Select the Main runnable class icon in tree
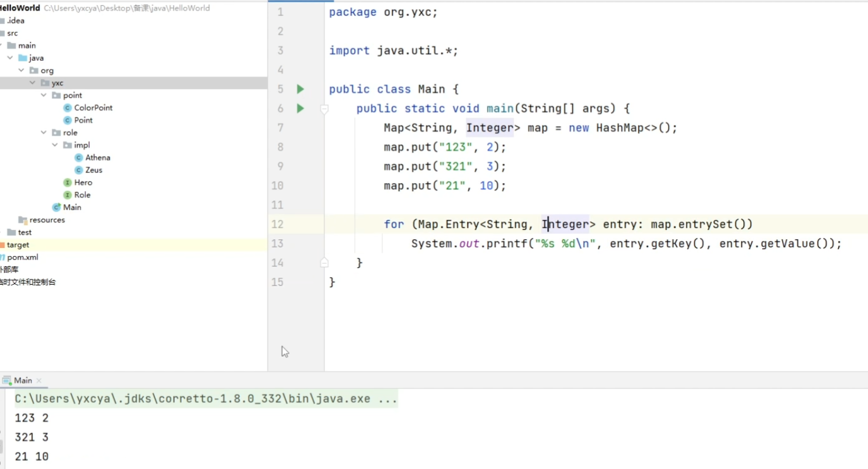The height and width of the screenshot is (469, 868). pyautogui.click(x=57, y=208)
